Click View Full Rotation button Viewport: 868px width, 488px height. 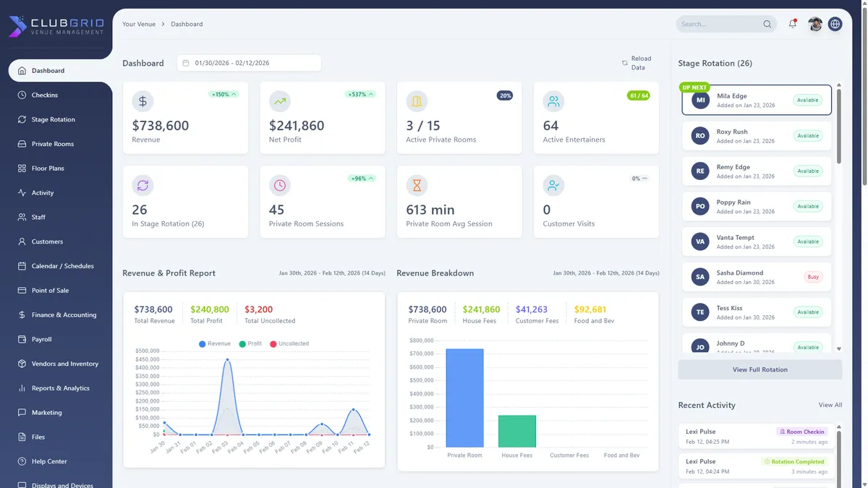tap(760, 369)
